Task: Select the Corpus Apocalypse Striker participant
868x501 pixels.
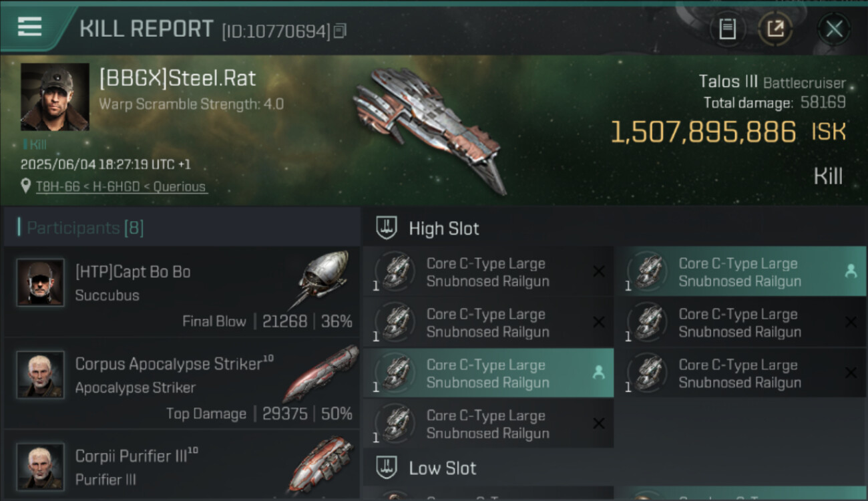Action: (180, 384)
